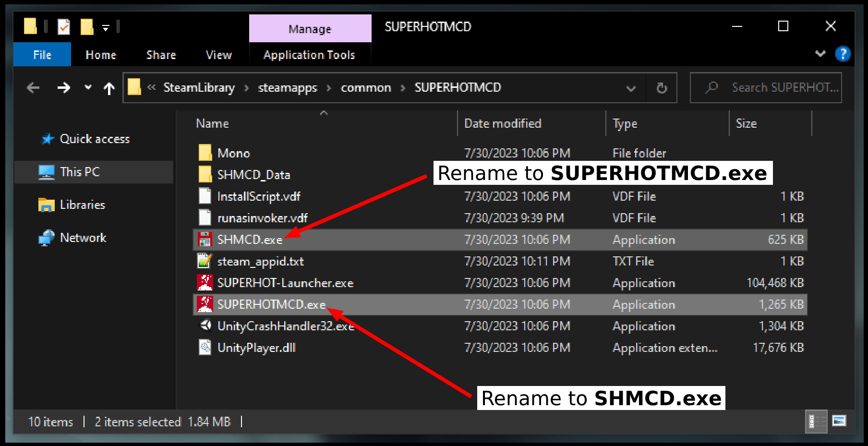
Task: Open the Customize Quick Access Toolbar dropdown
Action: click(106, 28)
